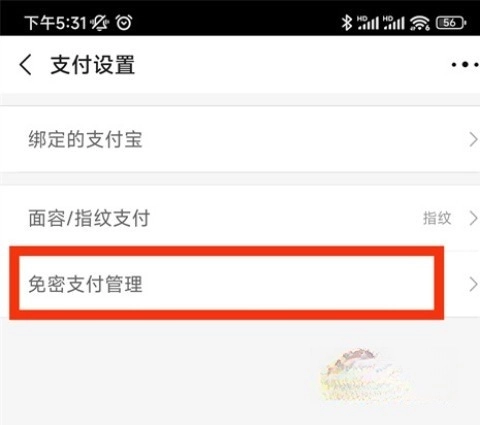This screenshot has height=425, width=480.
Task: Tap the battery level indicator
Action: coord(451,23)
